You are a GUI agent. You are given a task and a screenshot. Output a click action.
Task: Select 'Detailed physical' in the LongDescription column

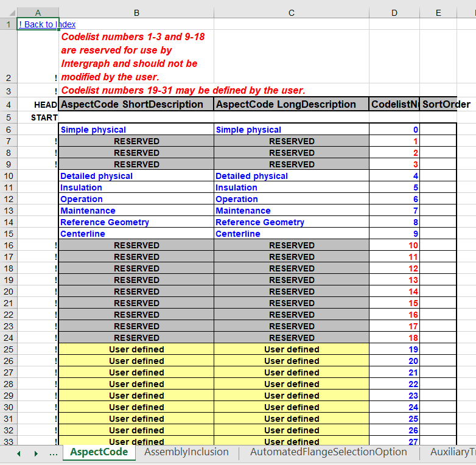[292, 176]
